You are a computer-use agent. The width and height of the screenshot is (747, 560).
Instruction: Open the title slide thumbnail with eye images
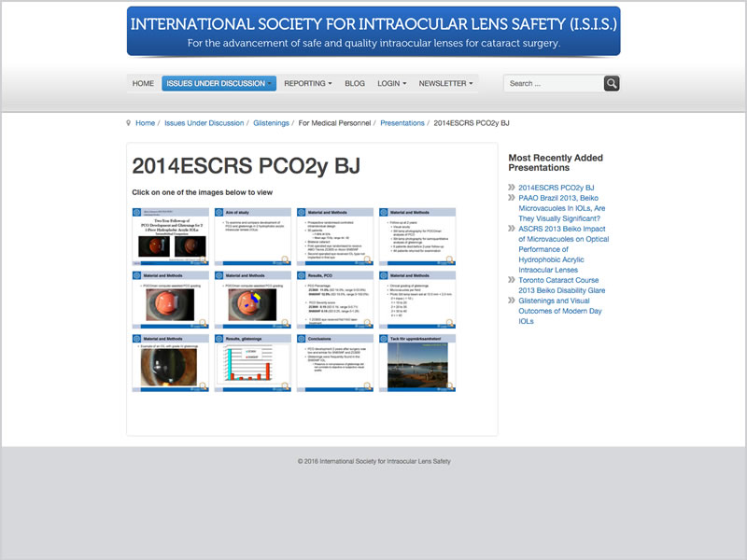170,236
